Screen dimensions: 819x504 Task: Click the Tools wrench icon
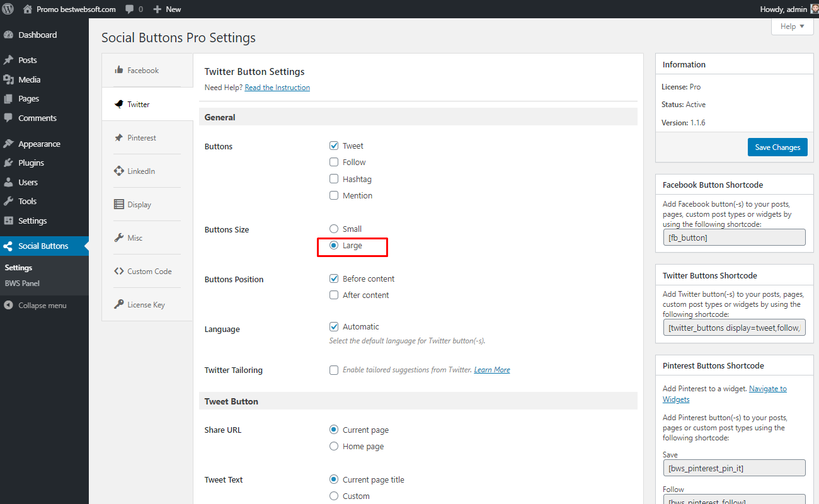pos(8,202)
